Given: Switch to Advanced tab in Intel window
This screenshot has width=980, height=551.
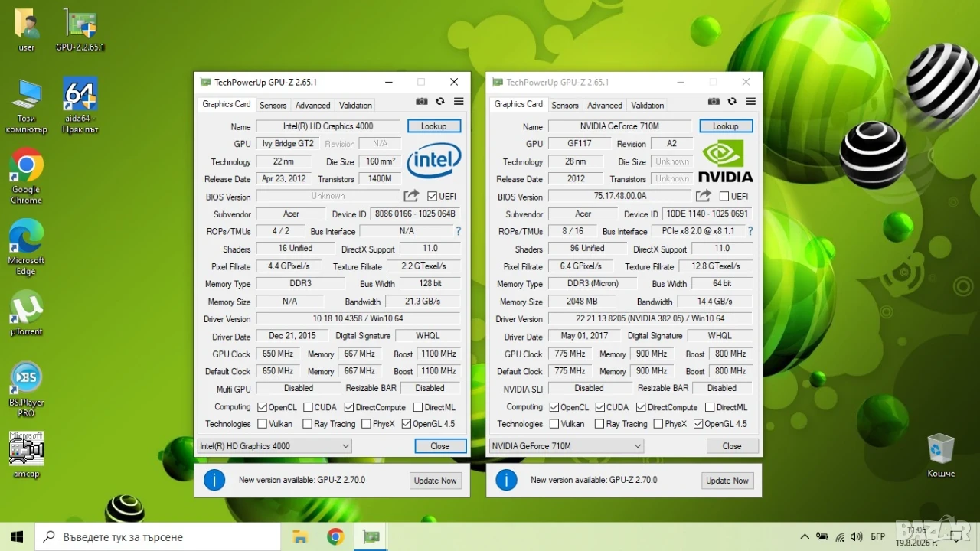Looking at the screenshot, I should click(313, 106).
